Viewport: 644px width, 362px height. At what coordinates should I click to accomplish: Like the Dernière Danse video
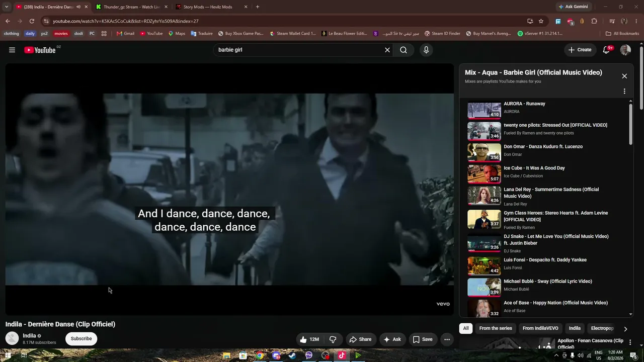309,339
